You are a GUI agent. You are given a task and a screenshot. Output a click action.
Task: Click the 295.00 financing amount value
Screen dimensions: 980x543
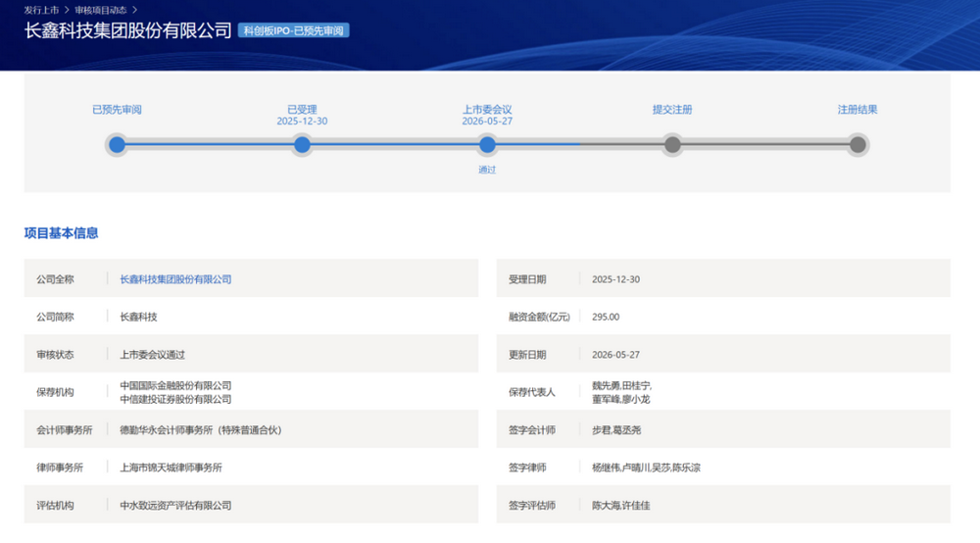[606, 317]
